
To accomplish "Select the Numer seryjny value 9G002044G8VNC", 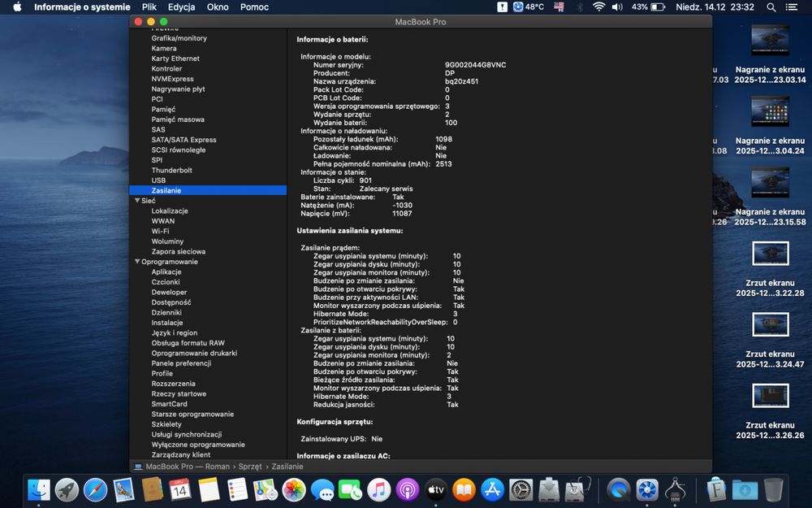I will click(475, 65).
